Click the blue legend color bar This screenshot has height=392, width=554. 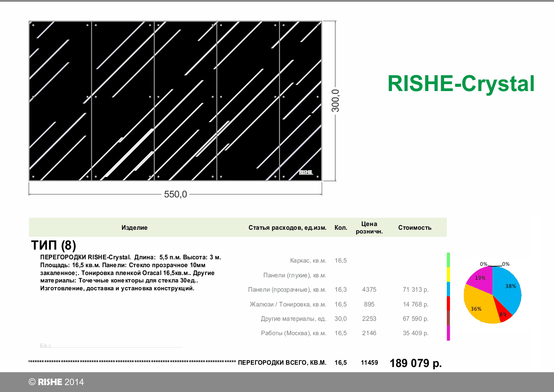[448, 289]
